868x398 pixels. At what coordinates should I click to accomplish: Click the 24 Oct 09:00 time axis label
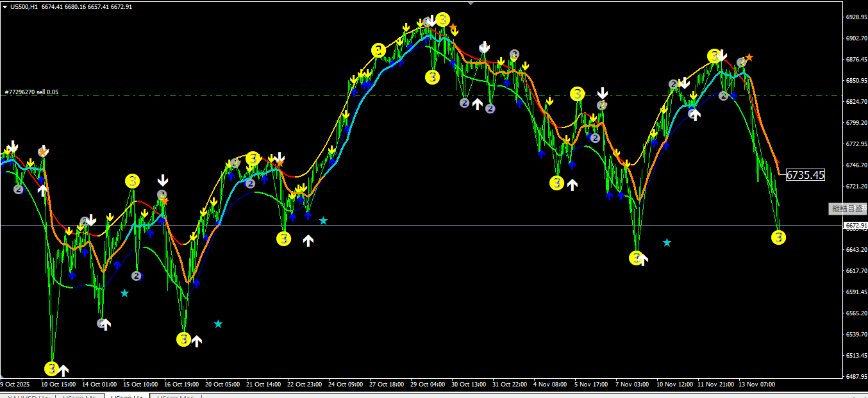tap(345, 385)
